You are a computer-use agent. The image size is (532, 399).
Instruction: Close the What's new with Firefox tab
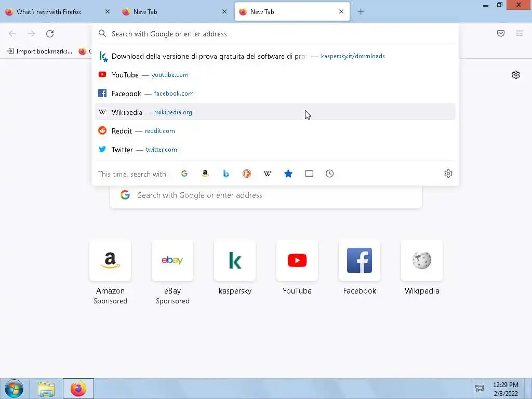pos(108,11)
